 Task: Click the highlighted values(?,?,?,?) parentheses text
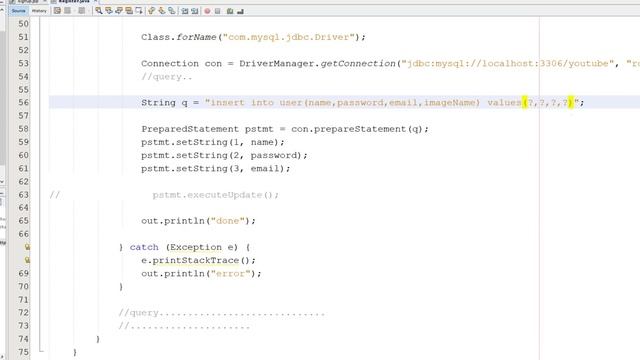[x=548, y=103]
